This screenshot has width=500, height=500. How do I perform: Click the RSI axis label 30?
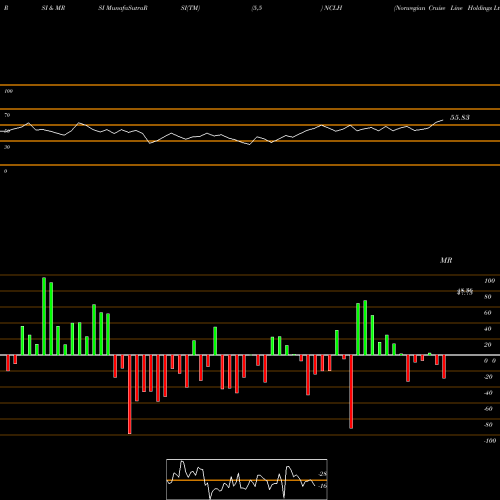coord(7,147)
